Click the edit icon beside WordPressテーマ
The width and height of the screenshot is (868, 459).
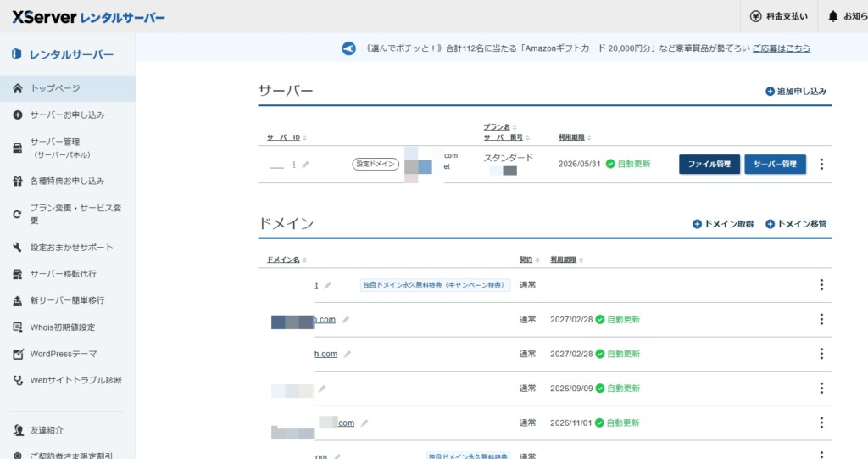coord(18,354)
